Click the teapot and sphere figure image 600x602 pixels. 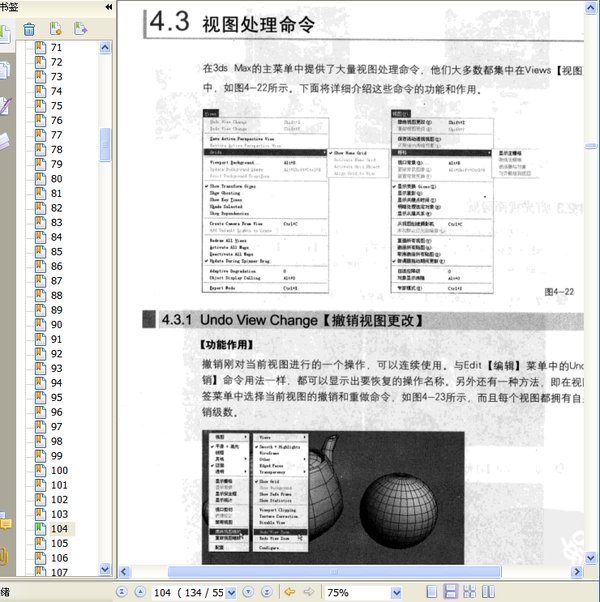(333, 498)
